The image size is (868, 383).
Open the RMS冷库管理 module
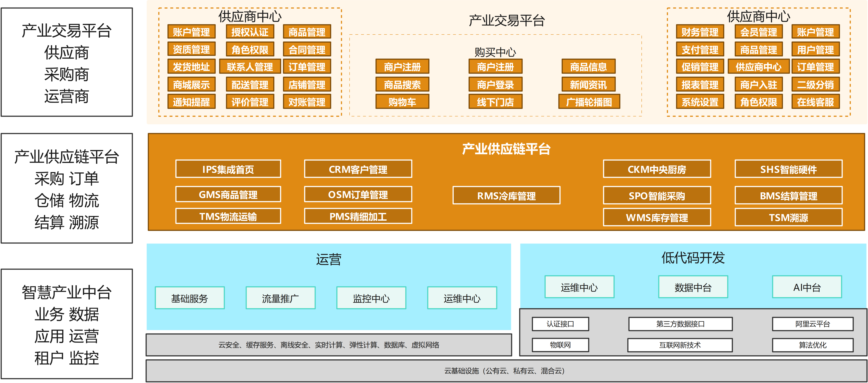pos(506,195)
